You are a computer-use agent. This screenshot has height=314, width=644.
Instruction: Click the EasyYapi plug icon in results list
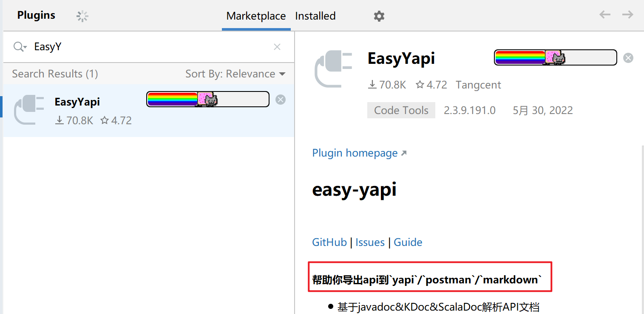click(29, 110)
